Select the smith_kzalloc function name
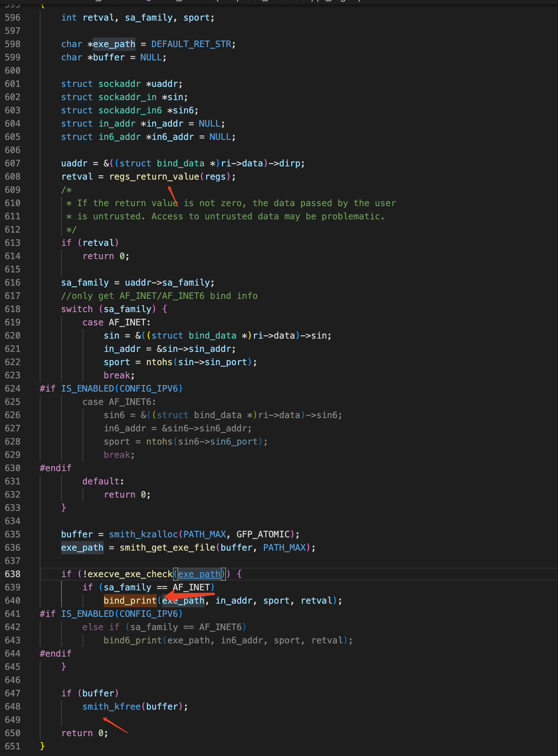 (144, 534)
